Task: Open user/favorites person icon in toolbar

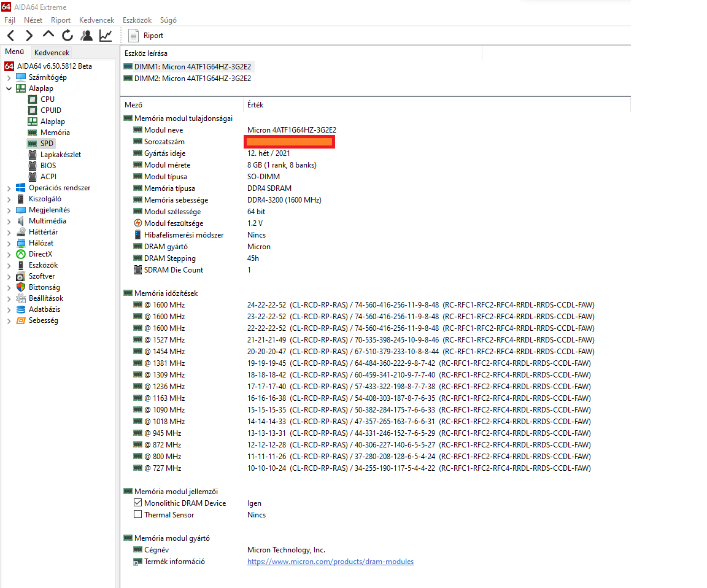Action: (87, 35)
